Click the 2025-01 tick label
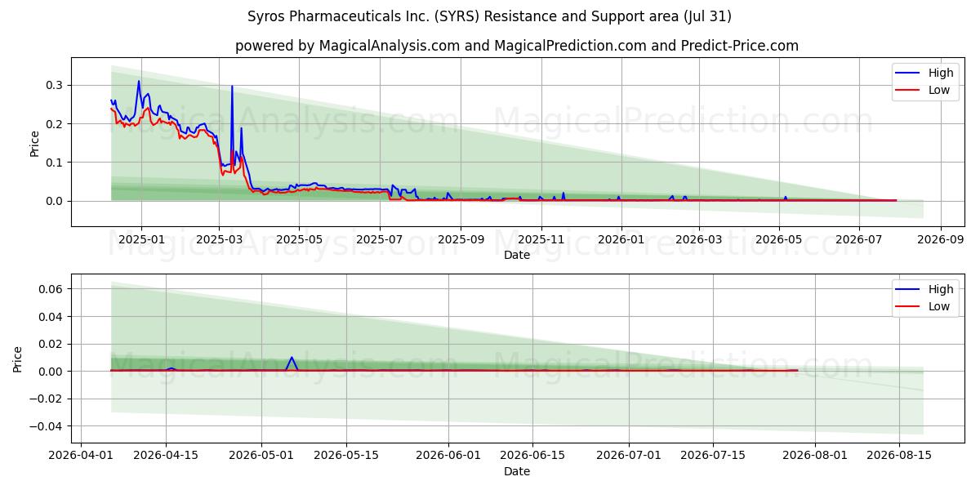This screenshot has height=490, width=980. pos(140,239)
